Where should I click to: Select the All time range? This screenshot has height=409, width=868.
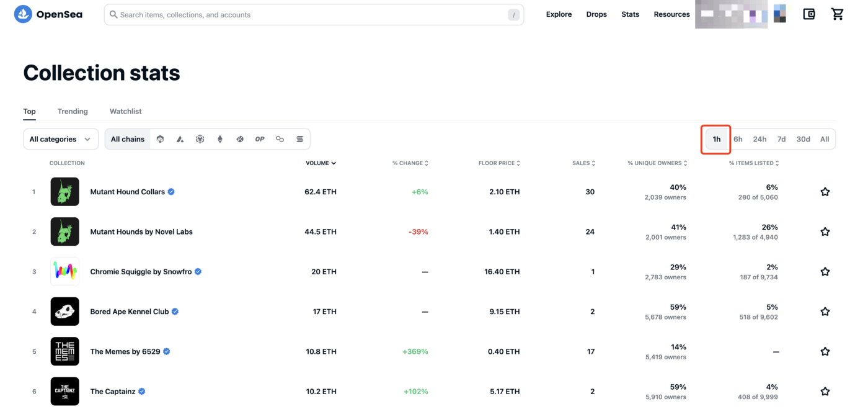pyautogui.click(x=825, y=139)
